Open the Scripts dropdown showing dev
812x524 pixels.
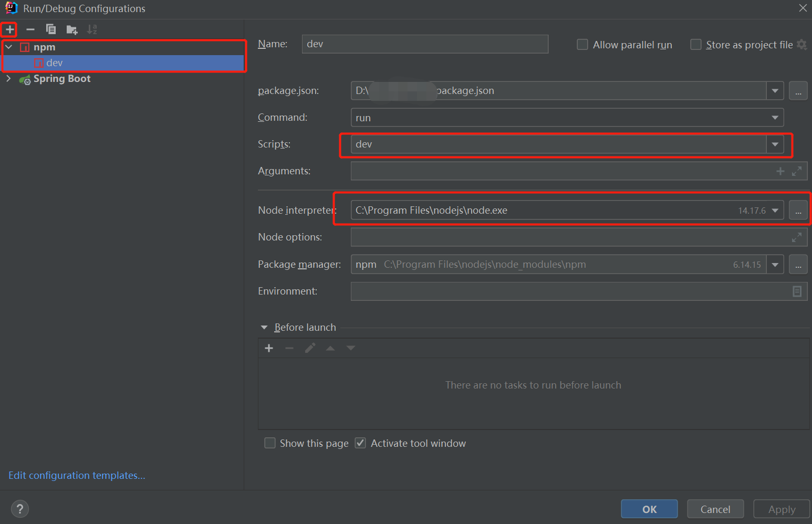point(775,144)
